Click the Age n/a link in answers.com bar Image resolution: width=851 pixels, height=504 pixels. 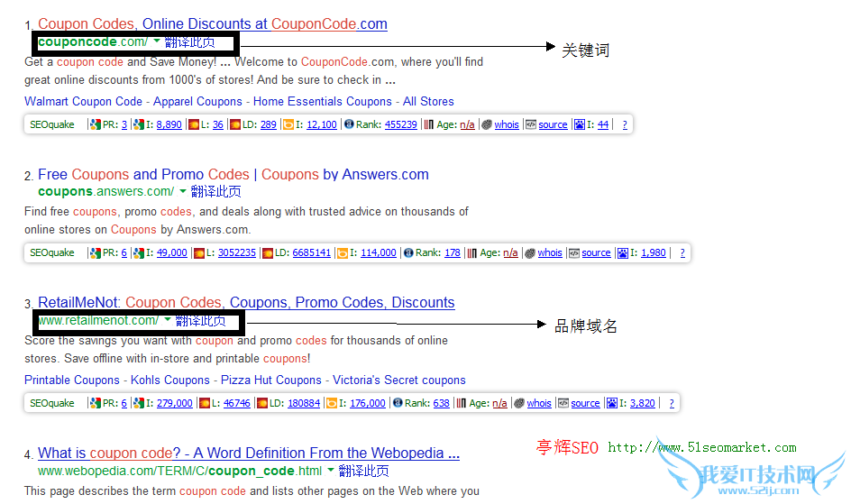(510, 252)
